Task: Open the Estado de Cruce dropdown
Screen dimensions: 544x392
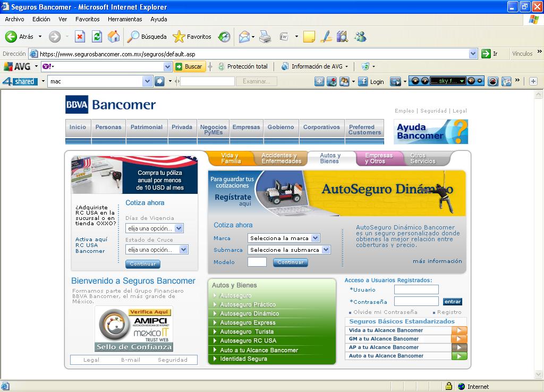Action: pos(183,250)
